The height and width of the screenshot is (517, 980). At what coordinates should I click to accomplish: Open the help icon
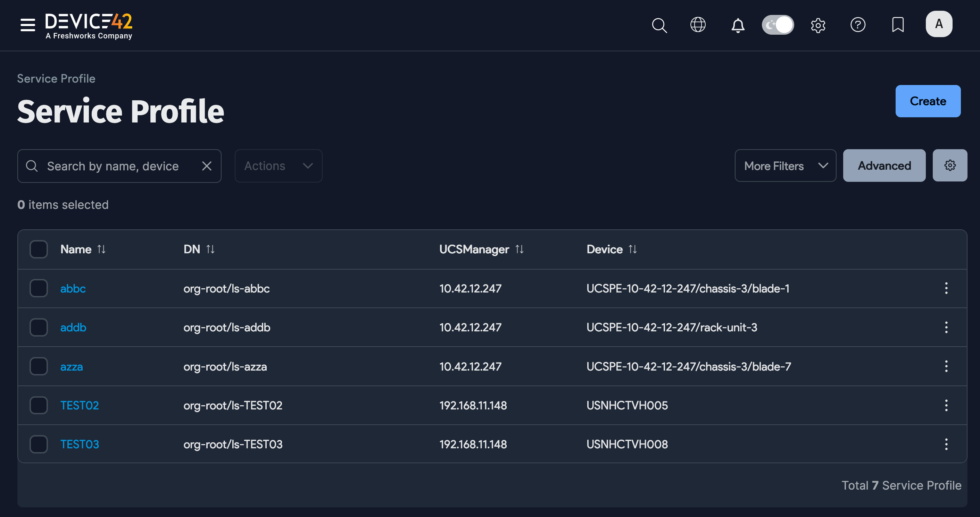pyautogui.click(x=858, y=25)
